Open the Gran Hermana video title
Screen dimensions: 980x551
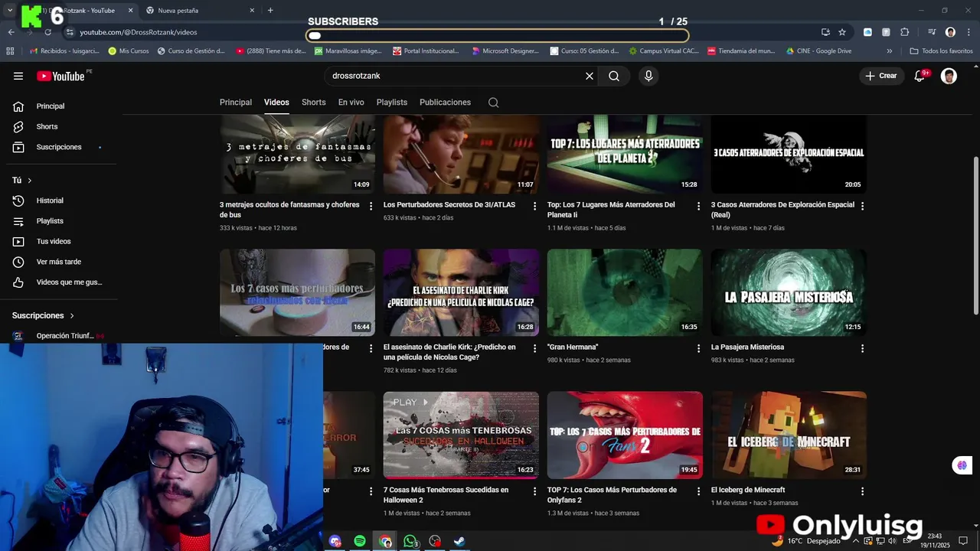coord(573,347)
